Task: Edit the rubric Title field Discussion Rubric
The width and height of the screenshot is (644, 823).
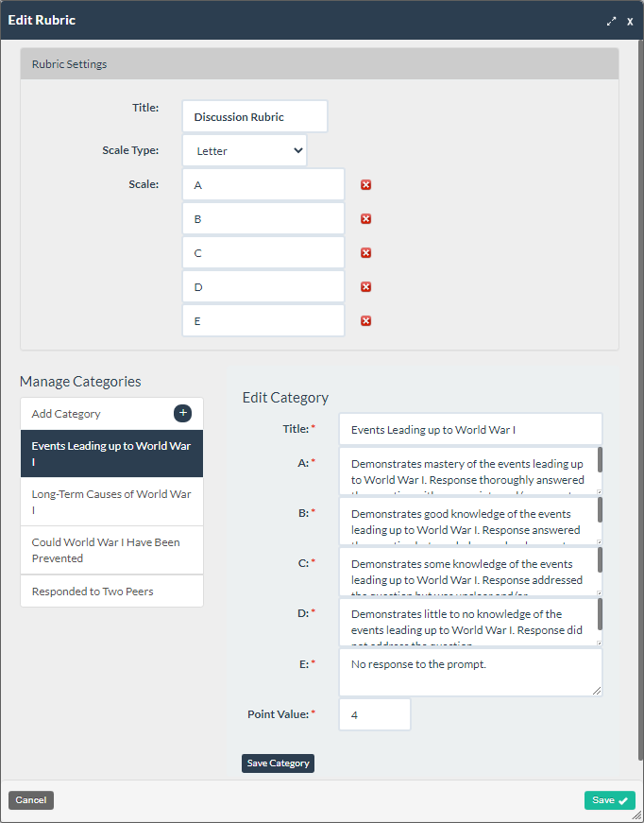Action: (x=255, y=116)
